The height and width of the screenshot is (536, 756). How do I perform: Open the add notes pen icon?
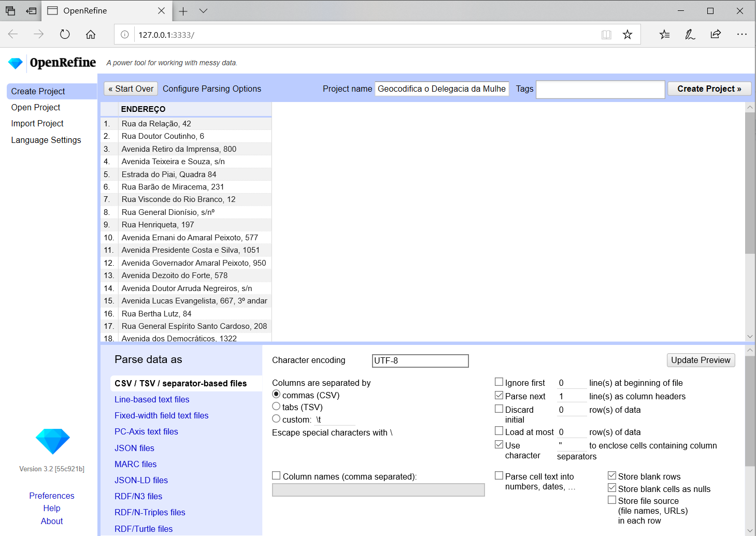pos(690,35)
